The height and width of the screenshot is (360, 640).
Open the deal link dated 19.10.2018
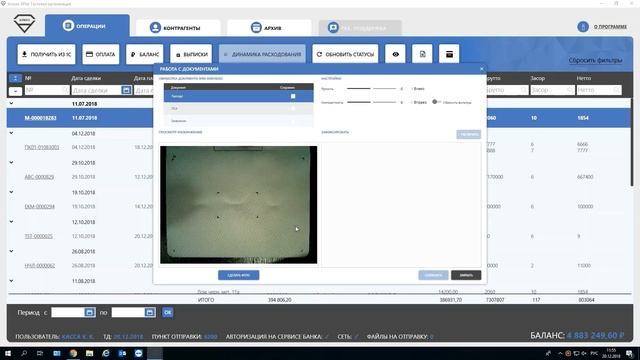click(40, 207)
